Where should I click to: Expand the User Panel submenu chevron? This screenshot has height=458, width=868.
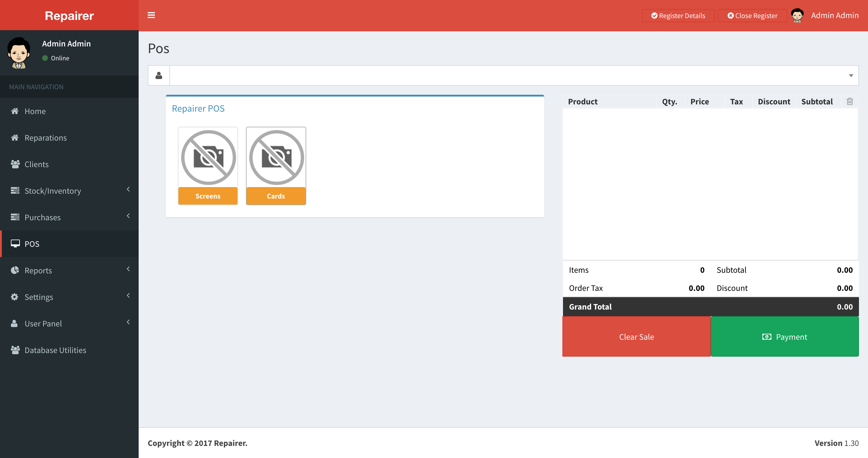128,322
